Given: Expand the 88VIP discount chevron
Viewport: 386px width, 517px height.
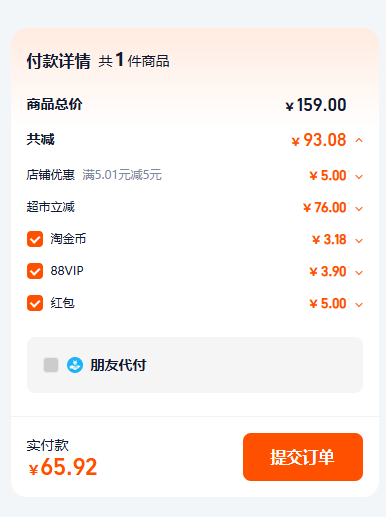Looking at the screenshot, I should point(359,273).
